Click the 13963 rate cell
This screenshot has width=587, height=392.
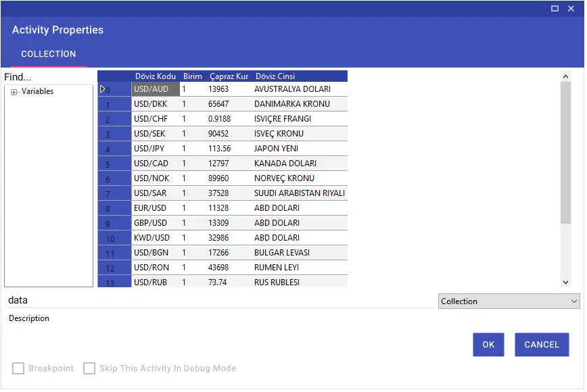coord(229,89)
